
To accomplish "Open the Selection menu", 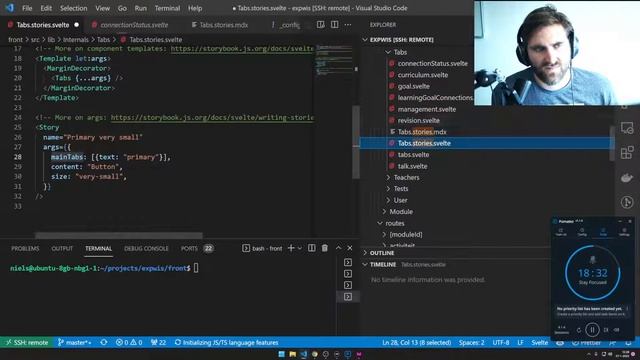I will (x=73, y=8).
